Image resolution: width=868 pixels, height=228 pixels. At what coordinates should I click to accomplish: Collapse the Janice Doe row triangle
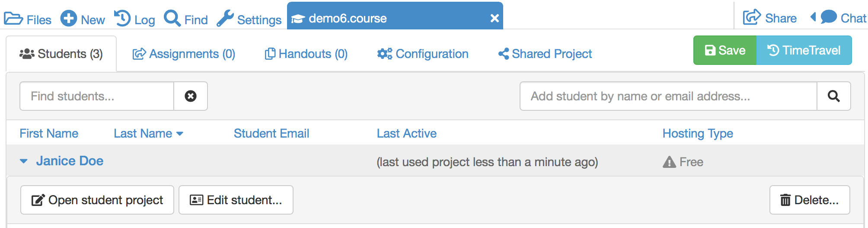point(24,161)
